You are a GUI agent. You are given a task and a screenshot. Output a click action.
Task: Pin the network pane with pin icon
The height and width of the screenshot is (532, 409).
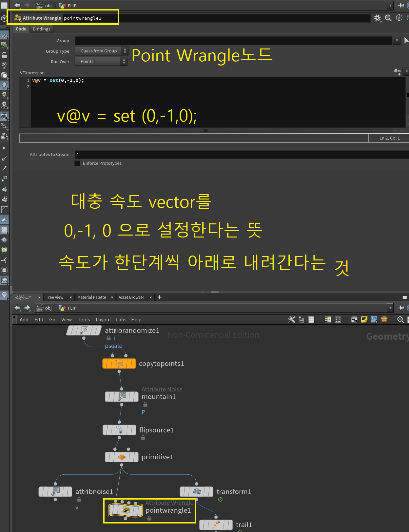[x=400, y=308]
